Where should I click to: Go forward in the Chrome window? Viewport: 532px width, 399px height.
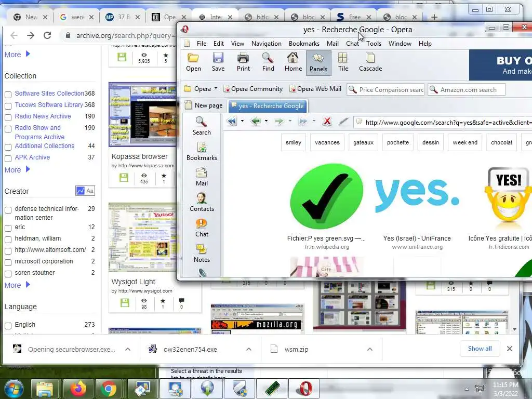click(x=31, y=35)
